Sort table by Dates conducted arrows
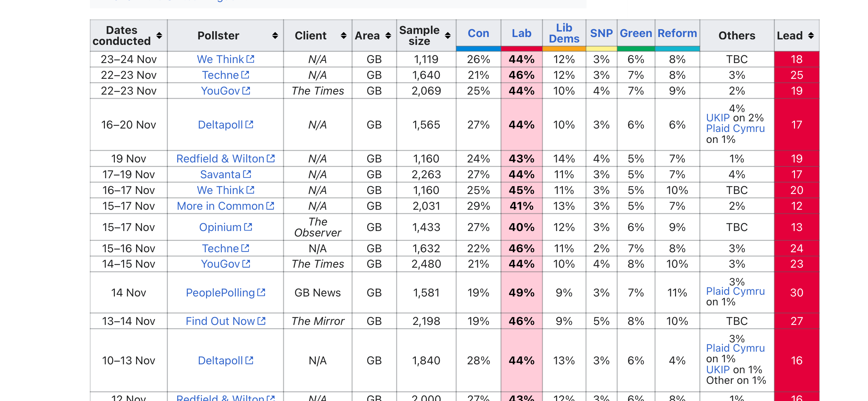Image resolution: width=868 pixels, height=401 pixels. pyautogui.click(x=159, y=35)
